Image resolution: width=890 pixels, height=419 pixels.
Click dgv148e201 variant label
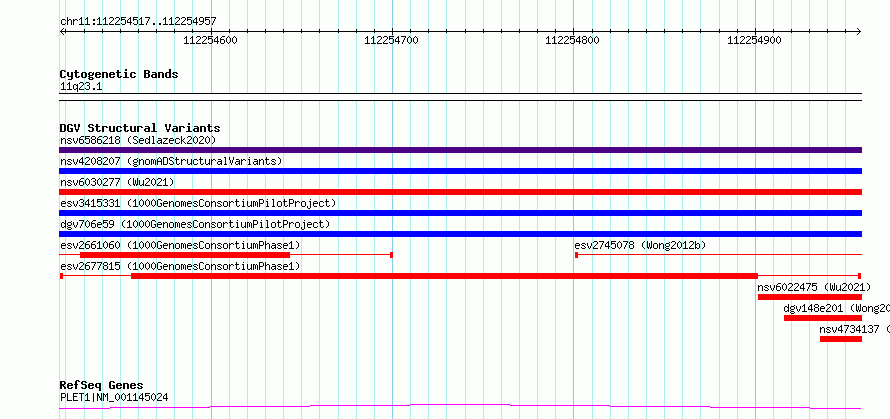(x=837, y=308)
